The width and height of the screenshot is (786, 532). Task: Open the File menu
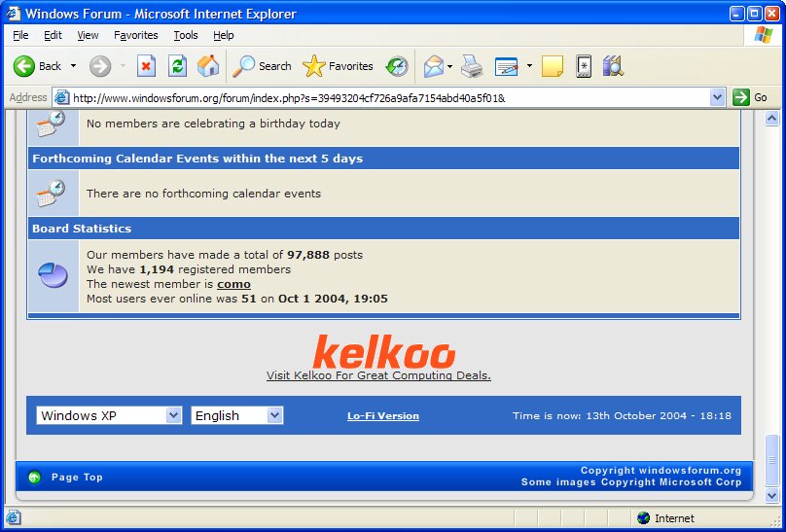click(x=20, y=35)
